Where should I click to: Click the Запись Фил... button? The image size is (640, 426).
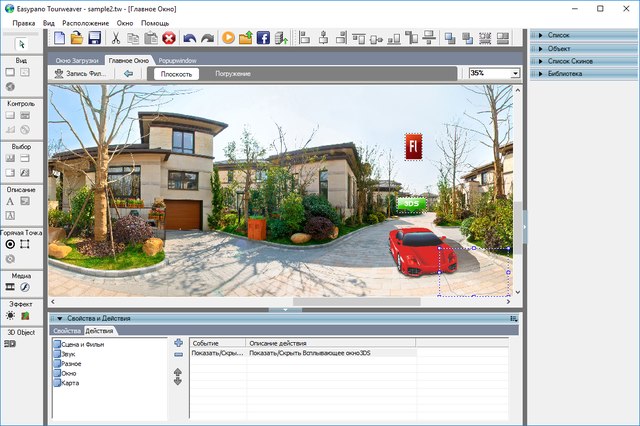pyautogui.click(x=80, y=73)
